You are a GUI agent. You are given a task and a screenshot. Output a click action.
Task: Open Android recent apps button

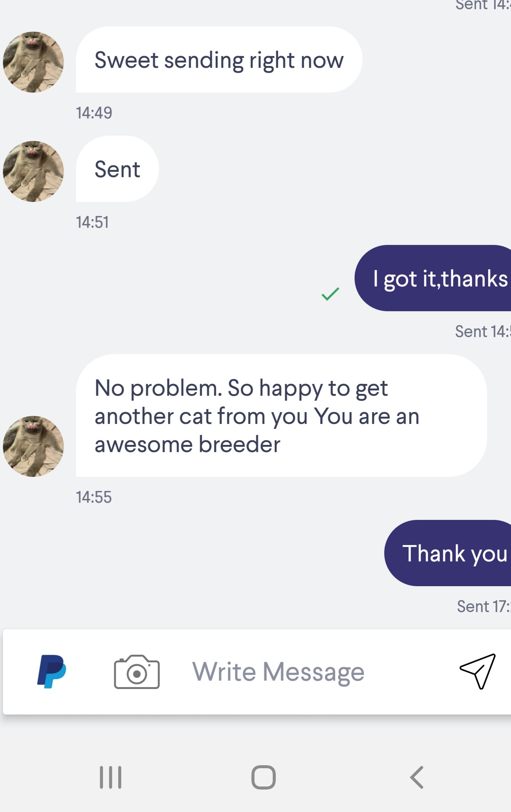click(x=110, y=777)
